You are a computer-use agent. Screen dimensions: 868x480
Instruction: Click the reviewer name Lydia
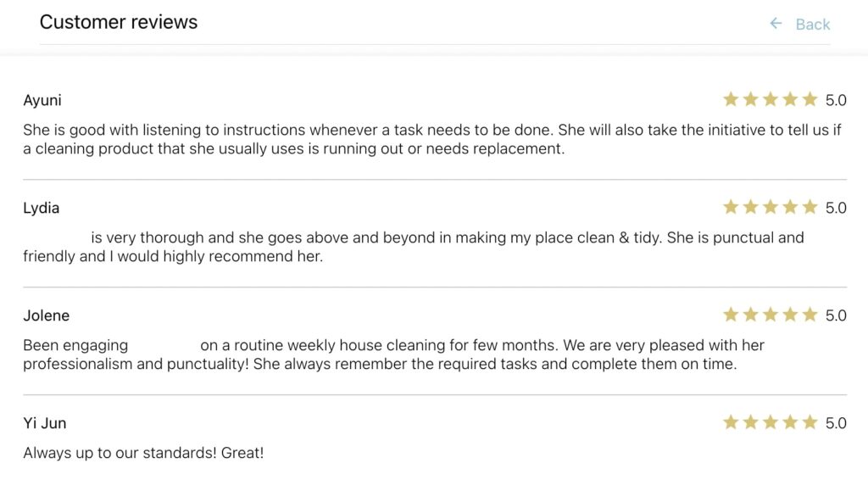42,208
